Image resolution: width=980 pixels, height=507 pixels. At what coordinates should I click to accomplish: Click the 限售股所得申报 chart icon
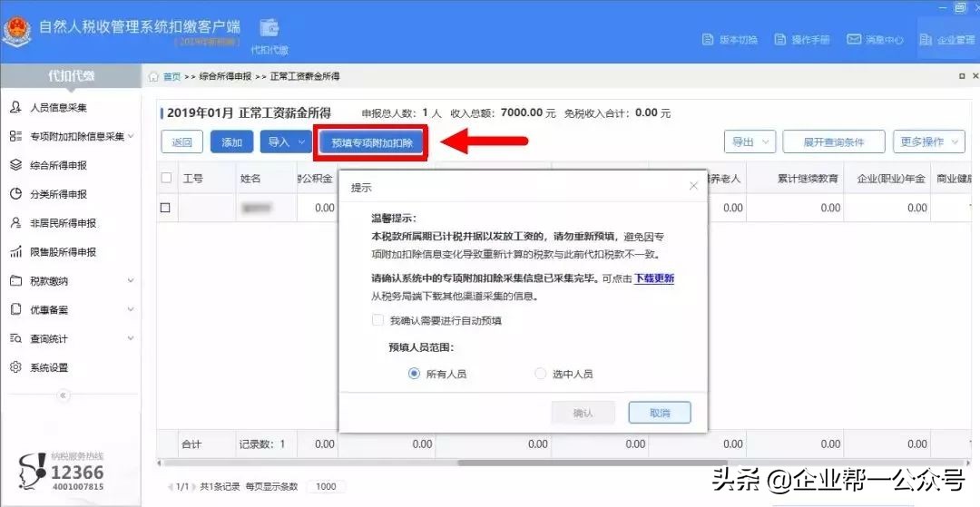point(15,251)
